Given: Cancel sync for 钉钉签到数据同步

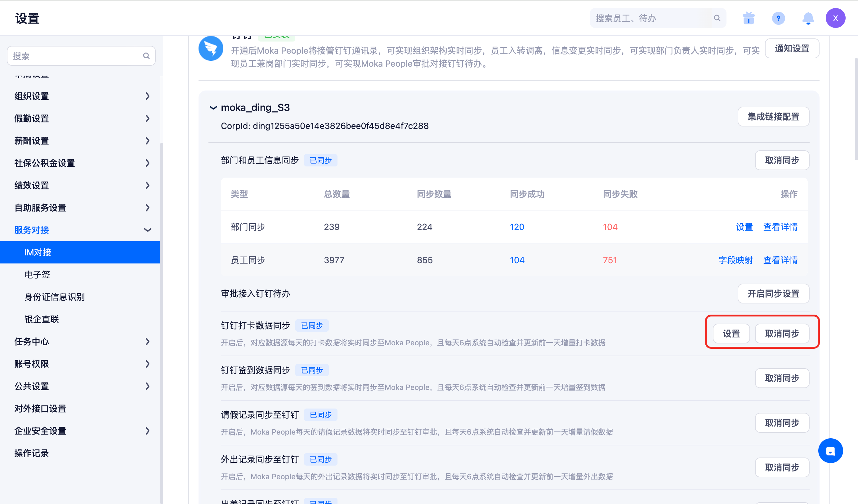Looking at the screenshot, I should (782, 378).
